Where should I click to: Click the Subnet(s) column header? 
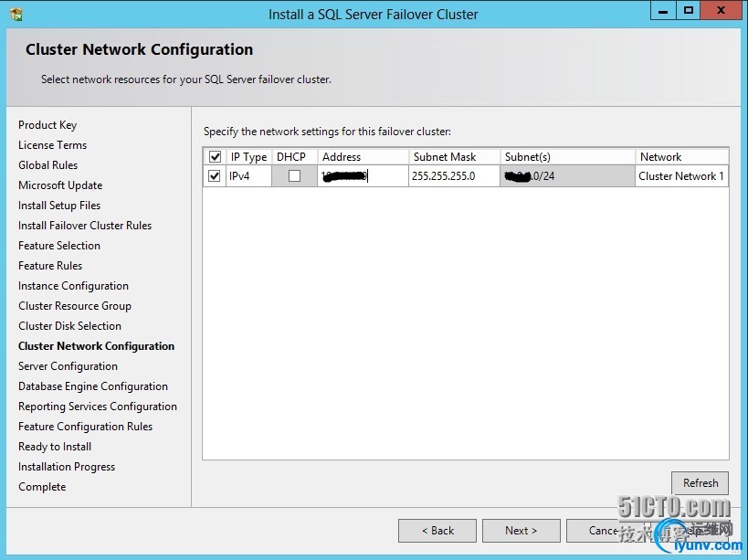(567, 157)
